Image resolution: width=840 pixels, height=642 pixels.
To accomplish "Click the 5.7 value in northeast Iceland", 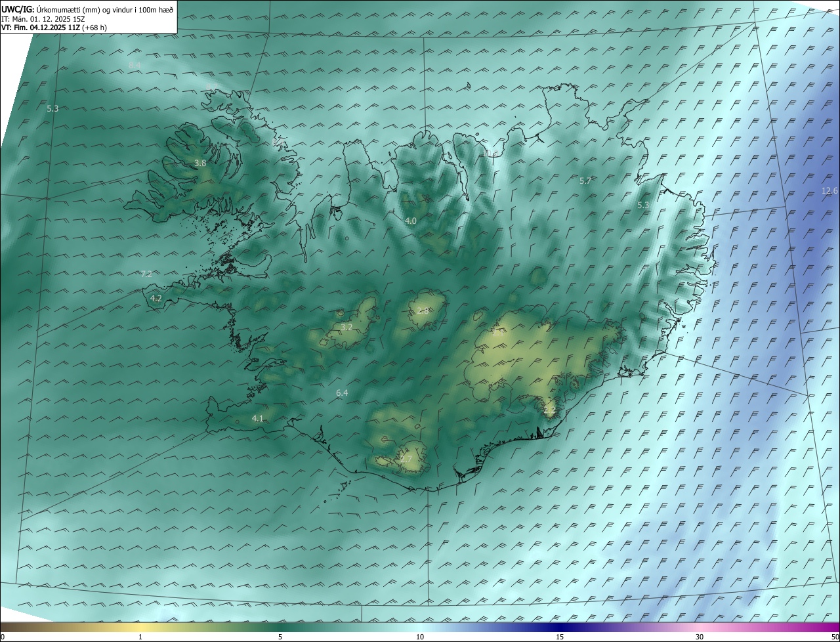I will (x=585, y=181).
